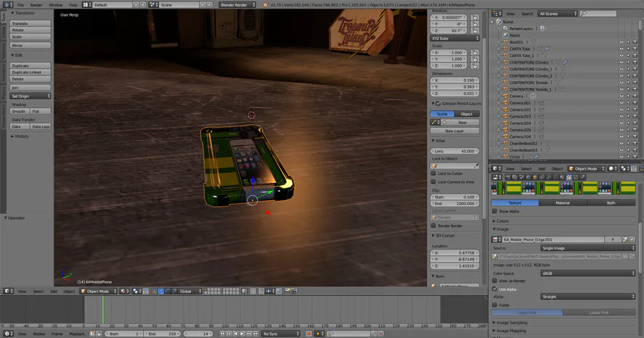
Task: Enable the Show Alpha checkbox
Action: point(495,212)
